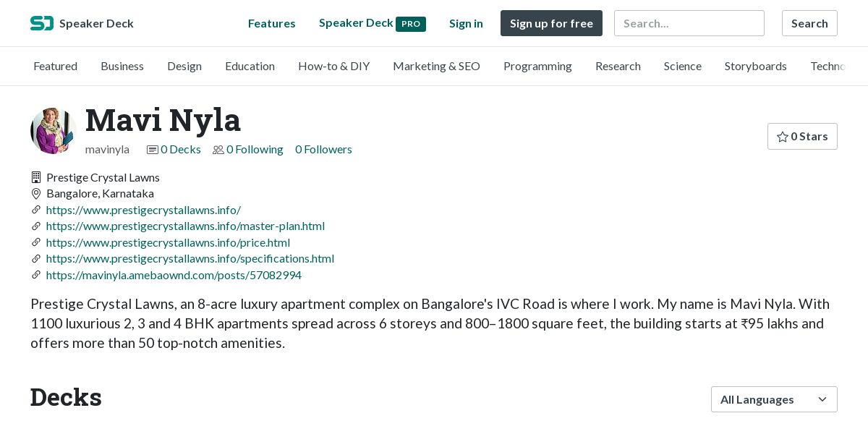868x434 pixels.
Task: Expand the All Languages dropdown
Action: 774,399
